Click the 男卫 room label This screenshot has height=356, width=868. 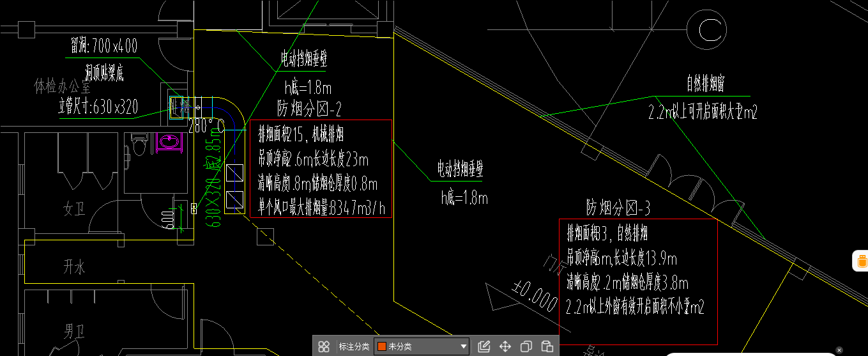(x=74, y=331)
